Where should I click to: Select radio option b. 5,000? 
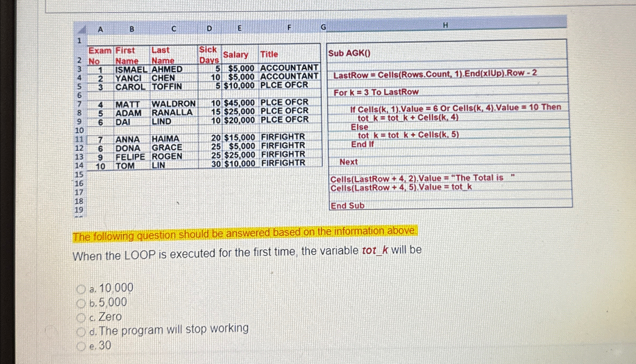coord(81,303)
